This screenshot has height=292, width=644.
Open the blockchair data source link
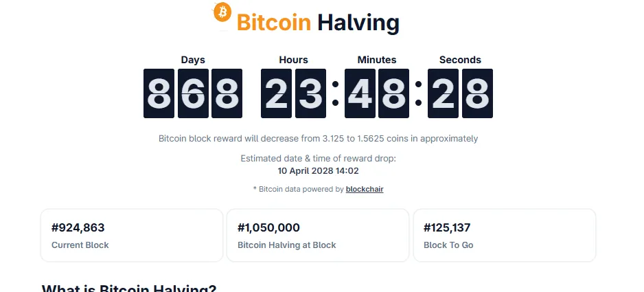[365, 189]
